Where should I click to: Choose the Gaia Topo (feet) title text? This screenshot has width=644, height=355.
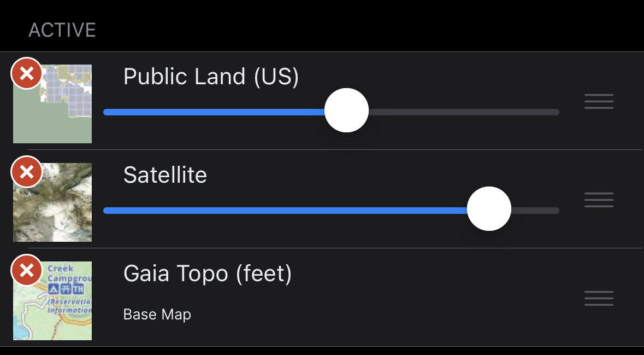(208, 273)
